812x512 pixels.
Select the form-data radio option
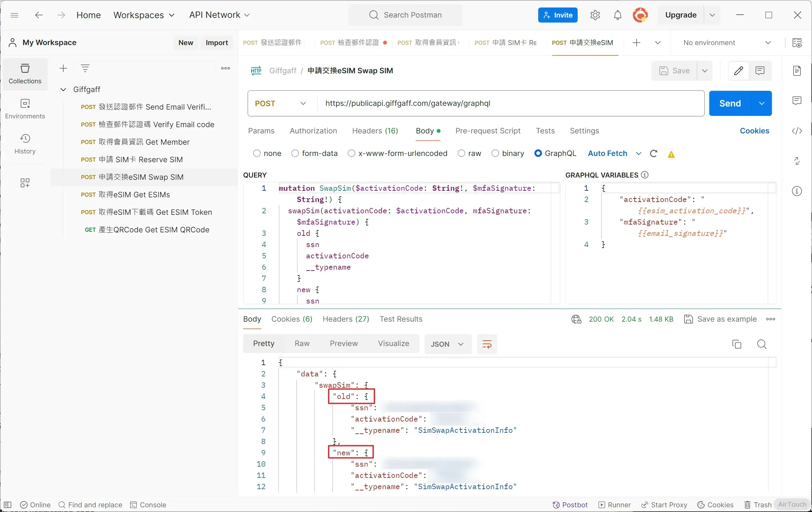[x=295, y=153]
